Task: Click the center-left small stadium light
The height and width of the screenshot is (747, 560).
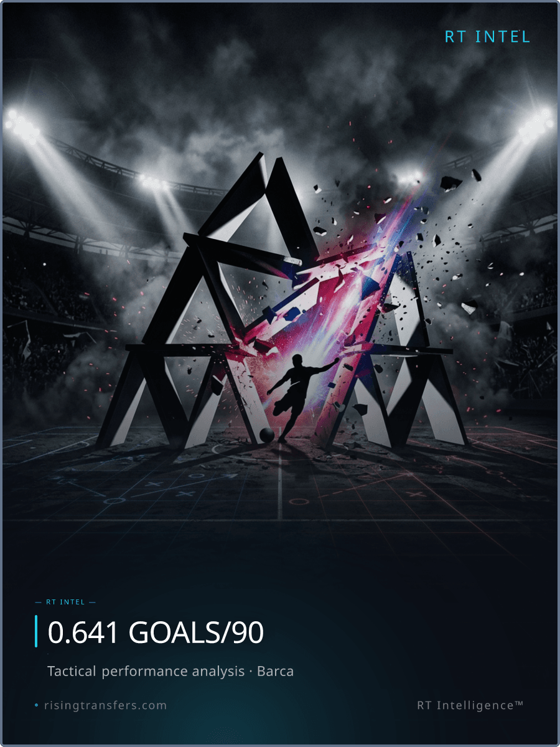Action: (x=151, y=181)
